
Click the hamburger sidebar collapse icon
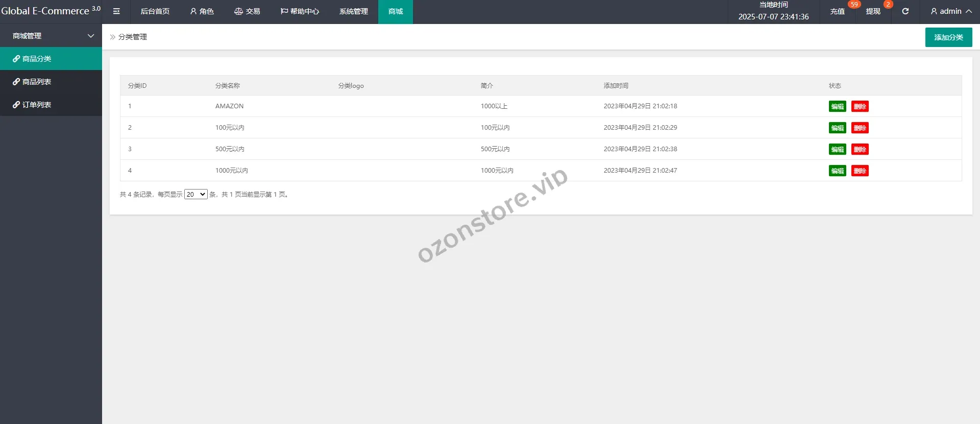point(116,11)
